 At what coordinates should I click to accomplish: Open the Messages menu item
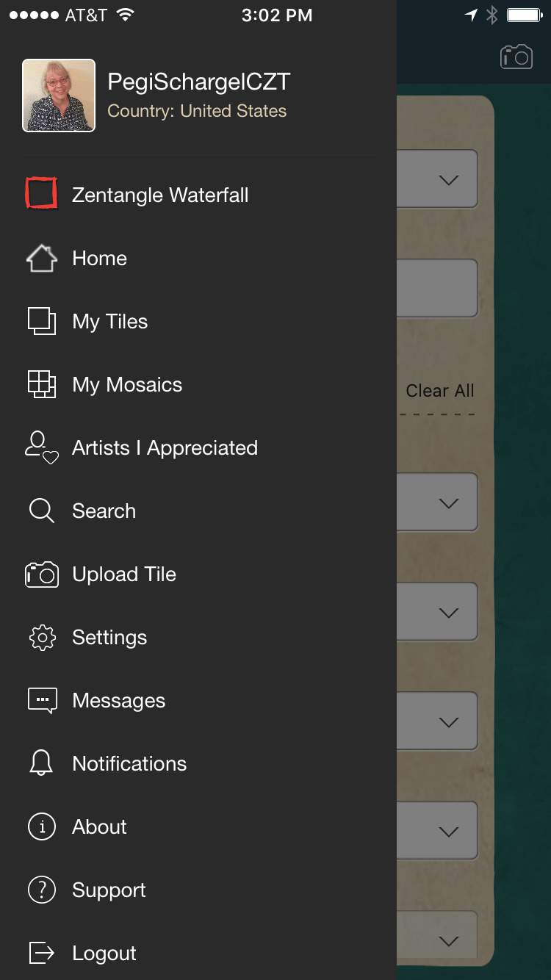point(118,701)
